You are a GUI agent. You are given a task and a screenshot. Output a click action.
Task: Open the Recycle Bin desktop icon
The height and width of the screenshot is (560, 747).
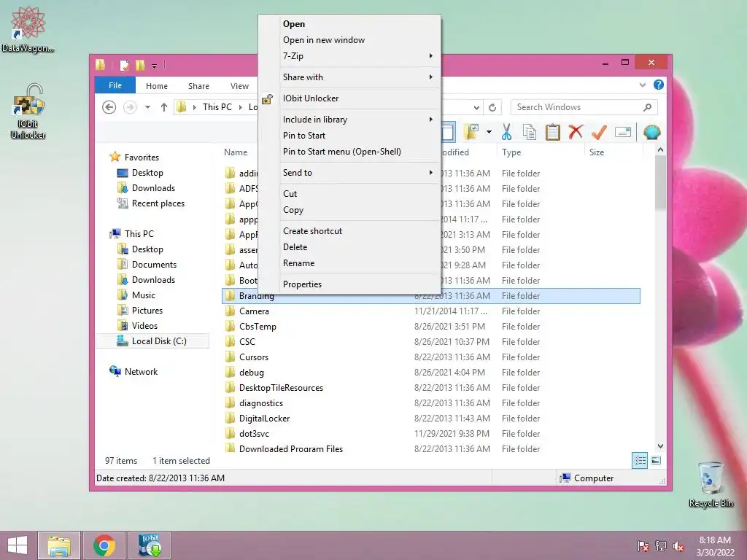pyautogui.click(x=711, y=484)
